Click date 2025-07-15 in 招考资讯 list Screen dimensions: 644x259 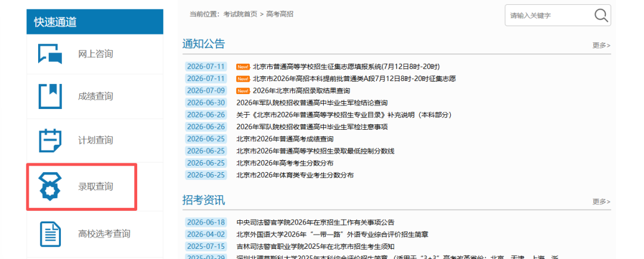(x=206, y=246)
